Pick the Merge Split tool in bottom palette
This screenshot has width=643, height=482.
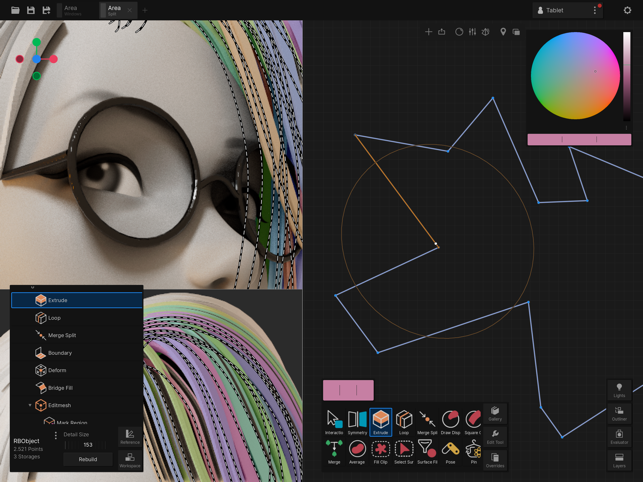coord(427,422)
